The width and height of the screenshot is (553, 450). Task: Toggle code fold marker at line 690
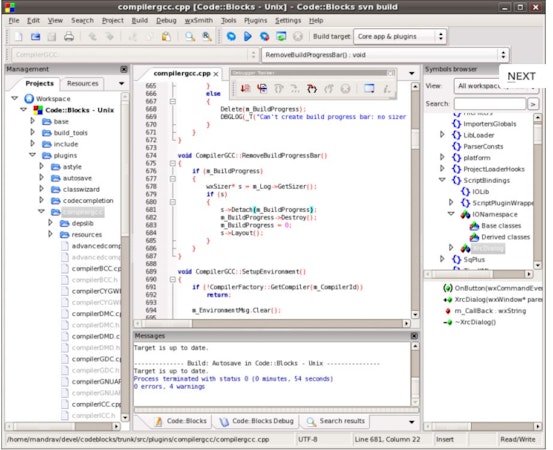coord(172,279)
